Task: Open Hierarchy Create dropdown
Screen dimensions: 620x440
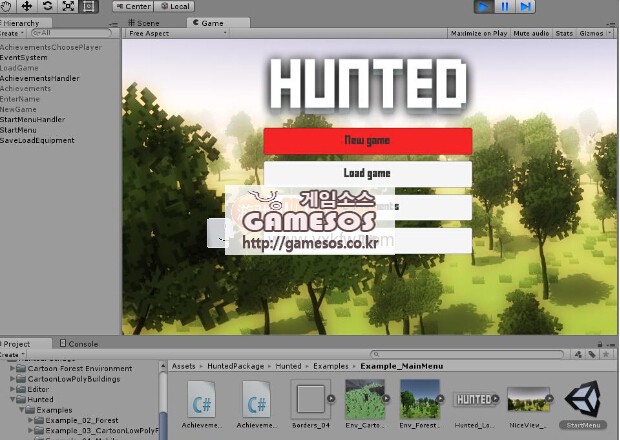Action: [x=12, y=33]
